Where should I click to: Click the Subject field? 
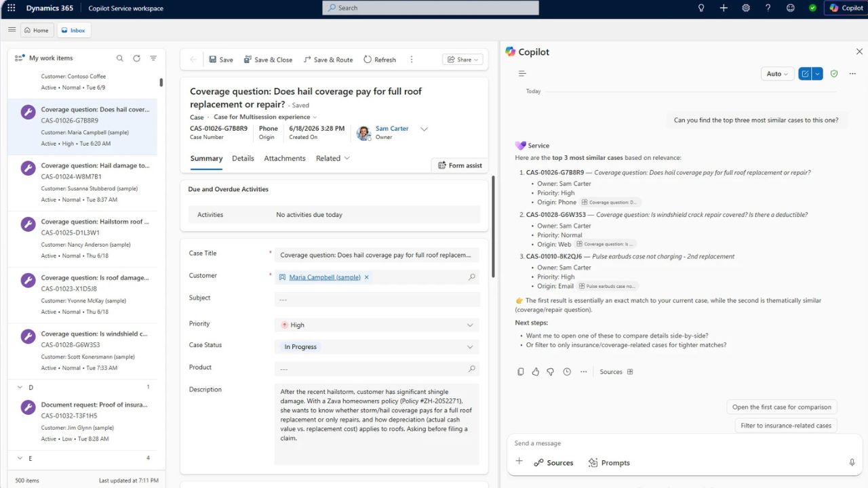pos(377,300)
